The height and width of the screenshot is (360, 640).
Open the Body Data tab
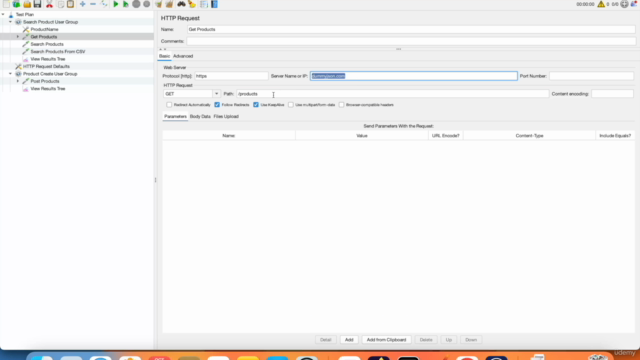(200, 116)
